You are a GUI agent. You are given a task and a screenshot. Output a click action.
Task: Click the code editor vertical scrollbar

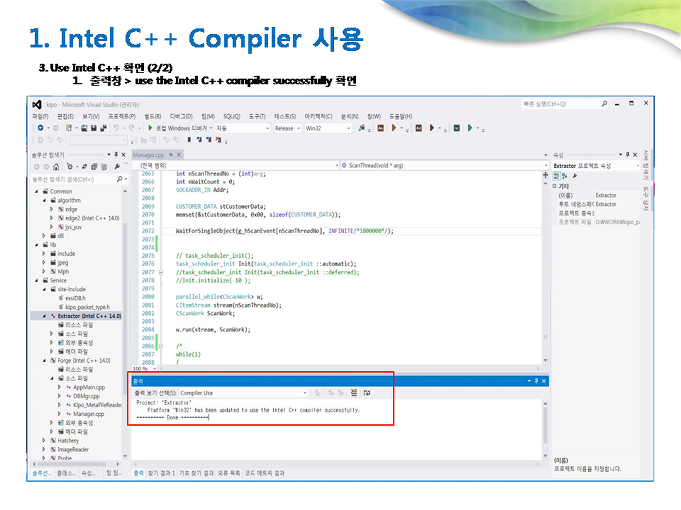(545, 272)
